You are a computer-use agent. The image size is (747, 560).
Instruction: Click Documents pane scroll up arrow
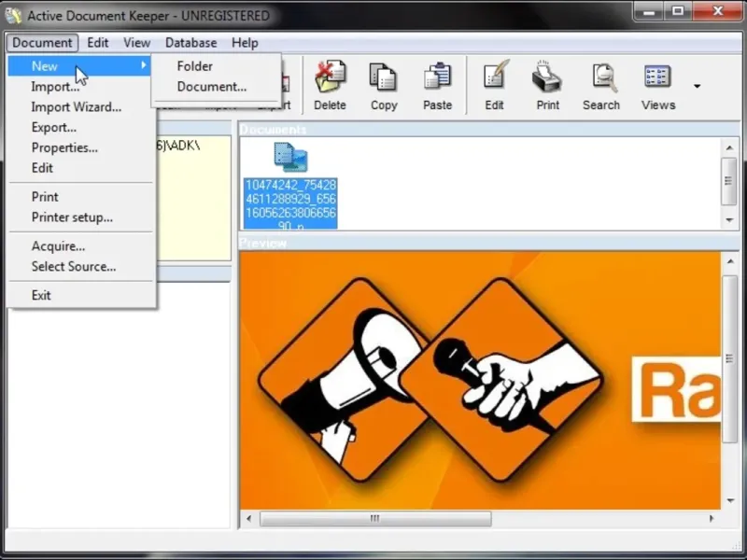[729, 147]
